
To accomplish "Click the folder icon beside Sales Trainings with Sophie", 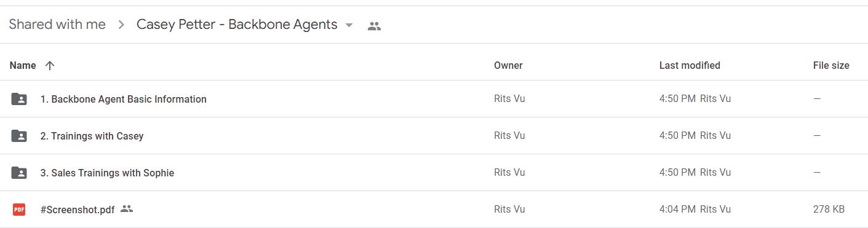I will coord(19,173).
